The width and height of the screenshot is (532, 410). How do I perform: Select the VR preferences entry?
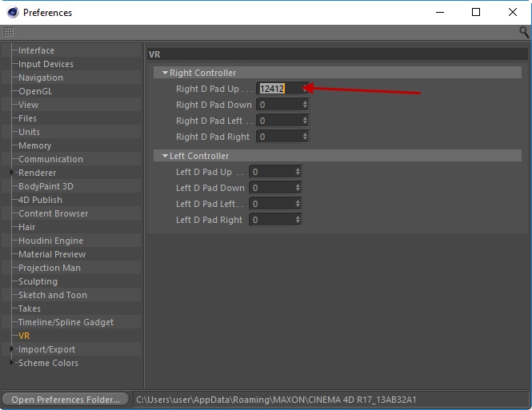[24, 336]
